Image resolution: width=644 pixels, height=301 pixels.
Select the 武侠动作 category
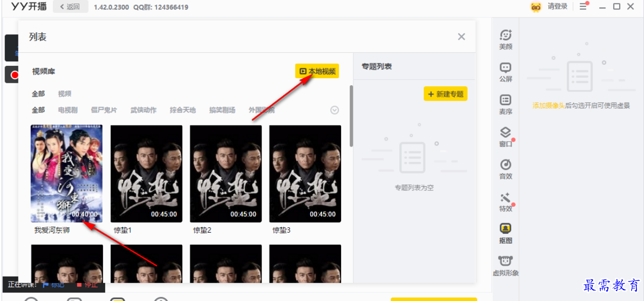(x=143, y=110)
